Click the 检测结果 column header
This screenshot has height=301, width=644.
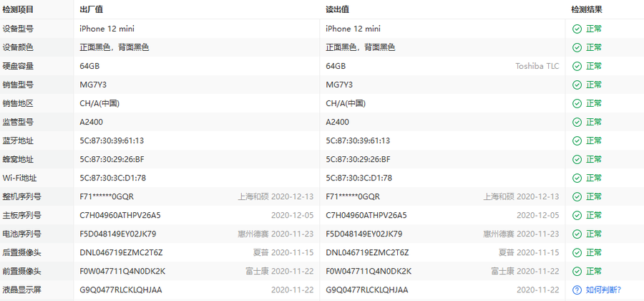point(587,9)
